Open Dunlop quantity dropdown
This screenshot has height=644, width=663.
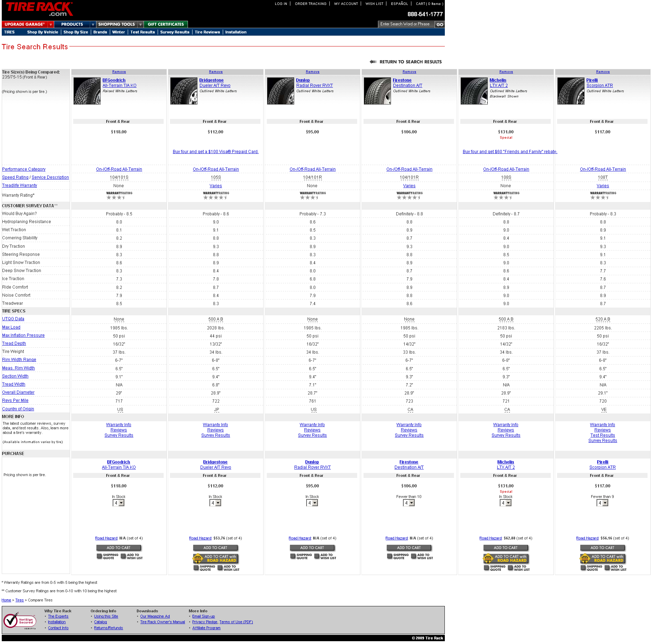coord(312,503)
